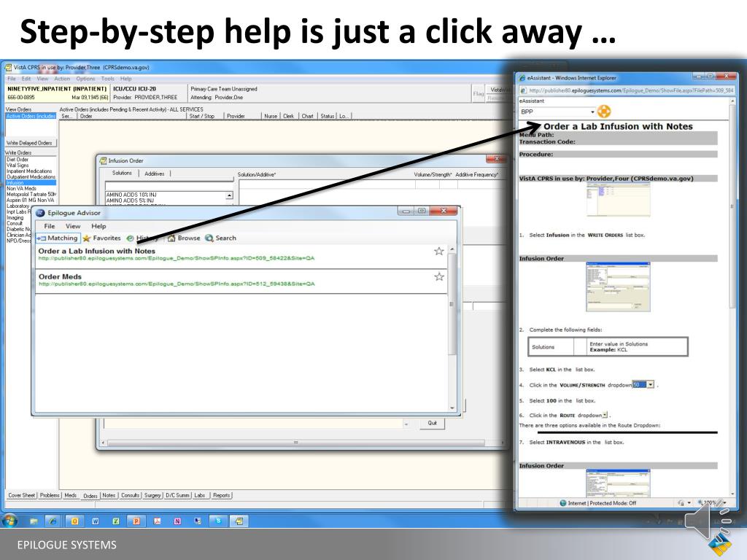Open VistA CPRS taskbar icon
The height and width of the screenshot is (560, 747).
pyautogui.click(x=239, y=521)
